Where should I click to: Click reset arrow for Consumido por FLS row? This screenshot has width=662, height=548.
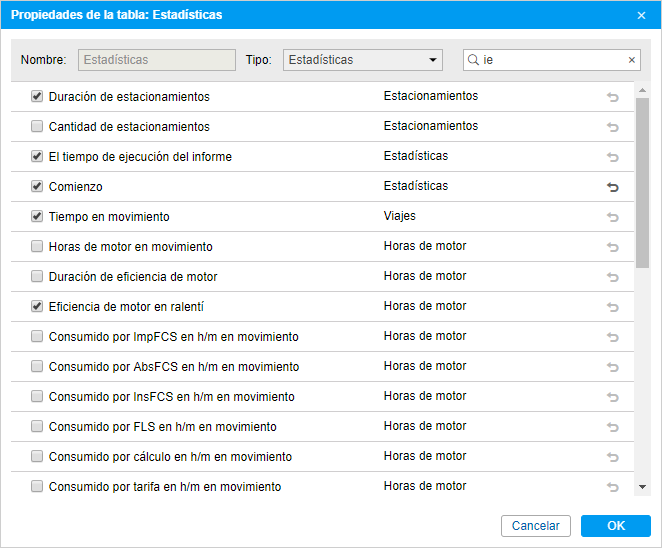(613, 427)
